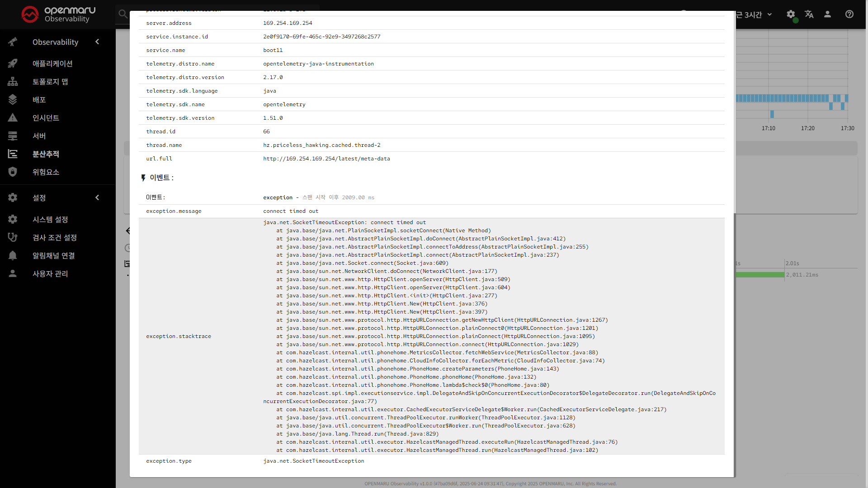This screenshot has width=868, height=488.
Task: Click the green span duration bar
Action: pos(759,275)
